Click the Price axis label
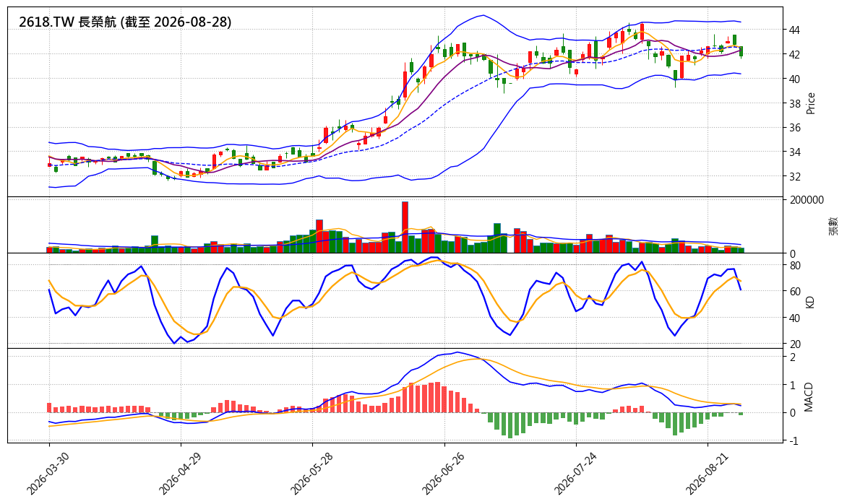This screenshot has width=847, height=504. [810, 103]
